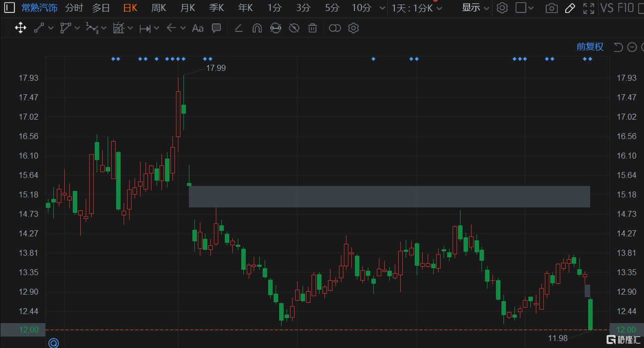This screenshot has height=348, width=644.
Task: Select the 10分 minute period
Action: coord(361,7)
